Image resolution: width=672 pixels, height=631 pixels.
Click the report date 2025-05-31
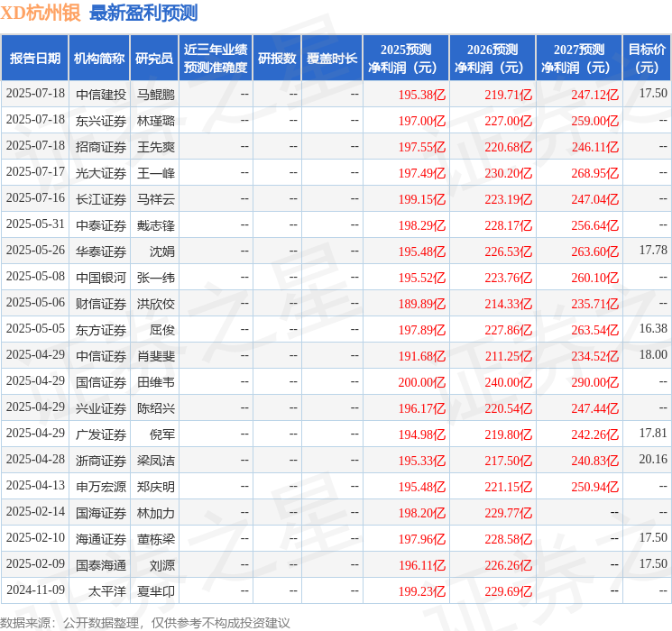click(x=35, y=224)
